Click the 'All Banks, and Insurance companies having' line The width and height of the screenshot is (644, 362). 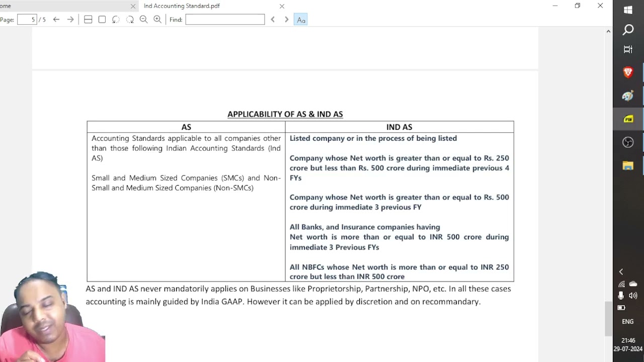tap(365, 227)
